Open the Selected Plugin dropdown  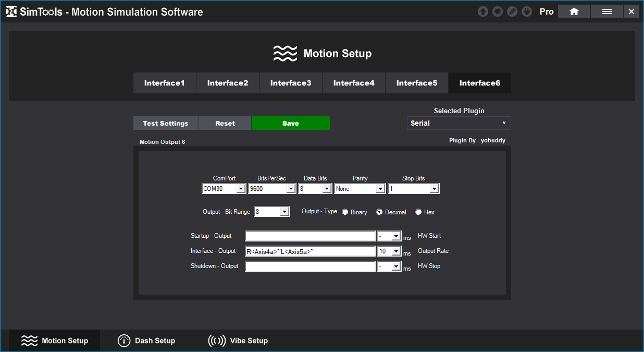[x=459, y=123]
